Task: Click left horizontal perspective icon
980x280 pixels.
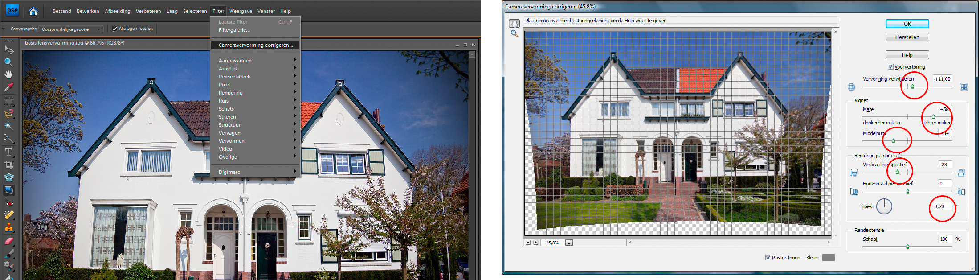Action: coord(853,192)
